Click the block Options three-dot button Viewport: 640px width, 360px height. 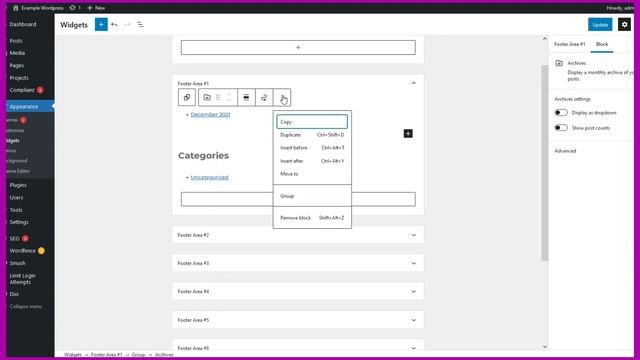[282, 97]
